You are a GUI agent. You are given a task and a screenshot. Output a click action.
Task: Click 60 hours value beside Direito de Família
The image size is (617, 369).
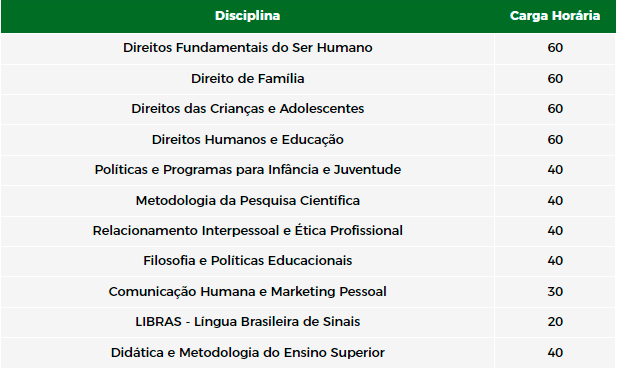click(555, 79)
